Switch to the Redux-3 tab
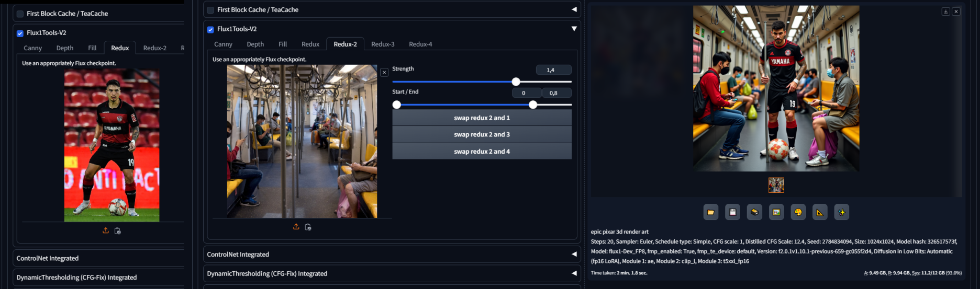980x289 pixels. click(383, 44)
